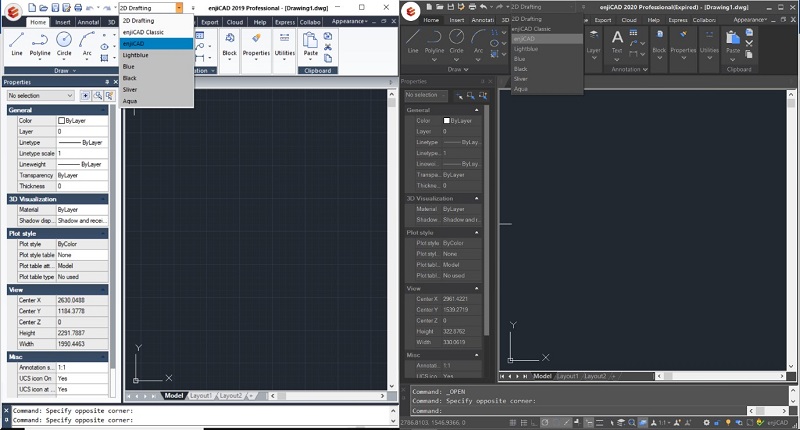This screenshot has width=800, height=430.
Task: Click the vertical scrollbar of enjiCAD 2019 drawing
Action: pos(392,240)
